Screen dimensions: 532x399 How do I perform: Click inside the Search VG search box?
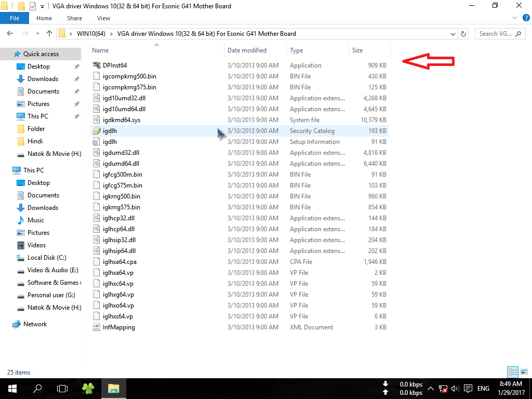[498, 33]
